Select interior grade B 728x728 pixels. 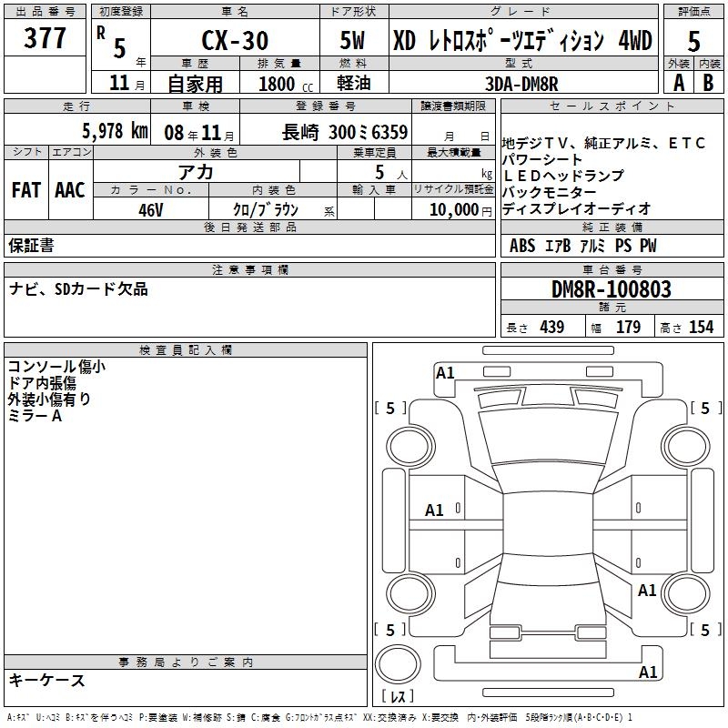(708, 83)
